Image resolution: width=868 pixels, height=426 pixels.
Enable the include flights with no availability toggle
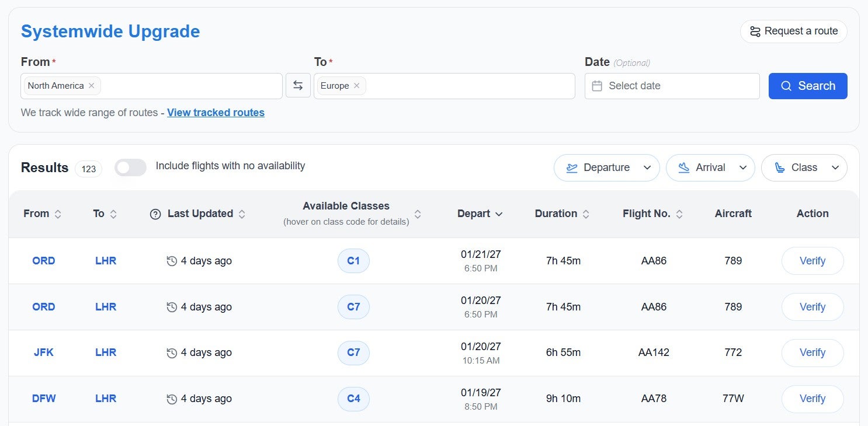click(130, 167)
